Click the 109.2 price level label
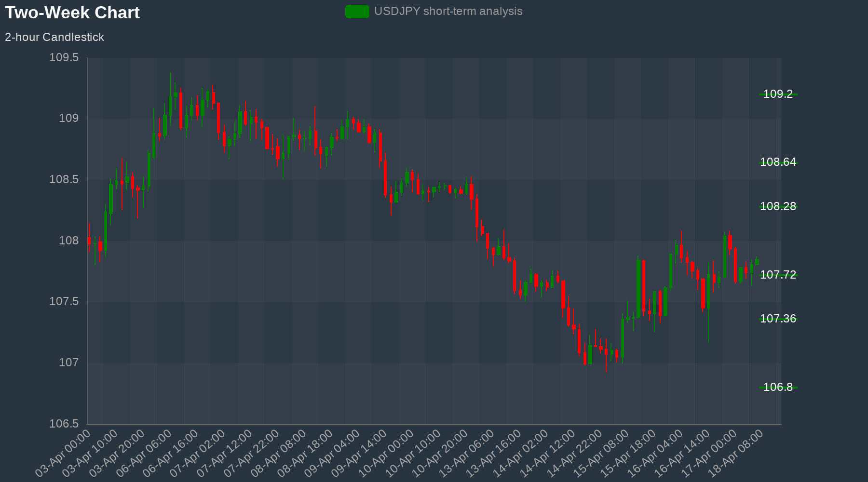This screenshot has width=868, height=482. (x=778, y=94)
